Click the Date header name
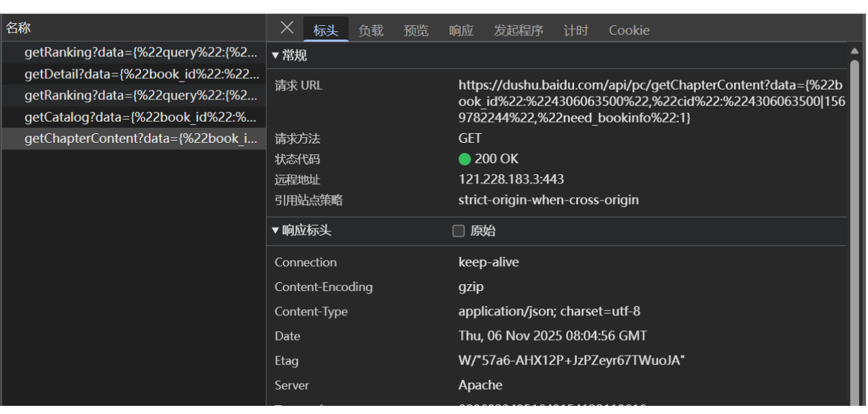Image resolution: width=868 pixels, height=414 pixels. [287, 336]
